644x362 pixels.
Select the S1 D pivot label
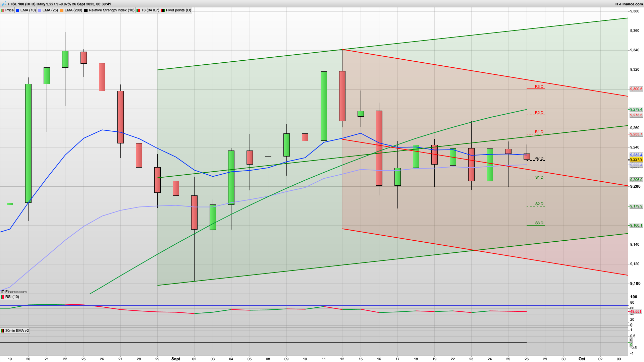click(539, 177)
